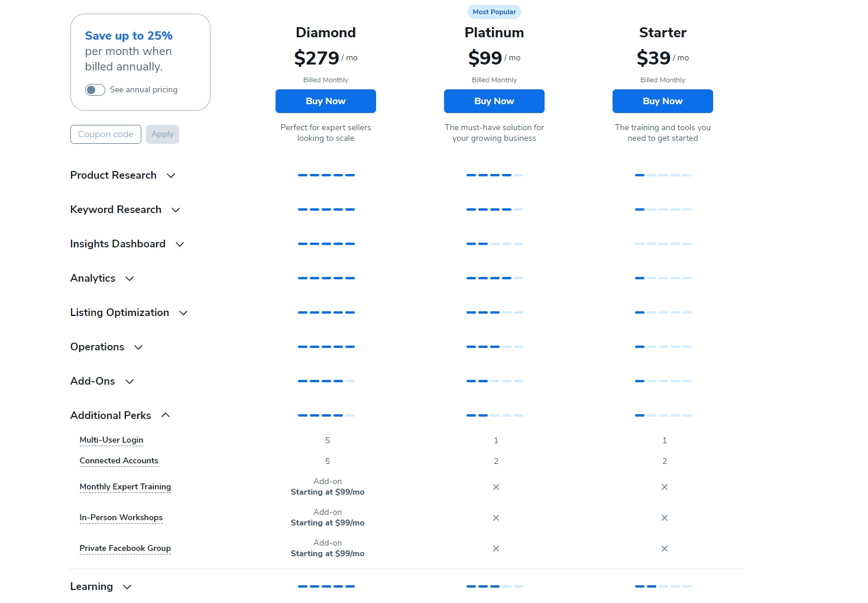Screen dimensions: 868x603
Task: Click the Most Popular badge
Action: (x=494, y=12)
